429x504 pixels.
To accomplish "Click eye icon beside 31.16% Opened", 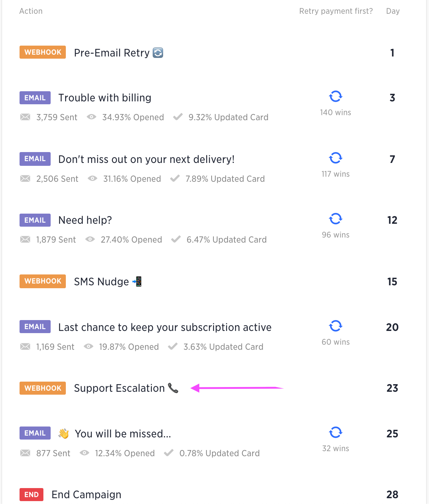I will pos(93,178).
